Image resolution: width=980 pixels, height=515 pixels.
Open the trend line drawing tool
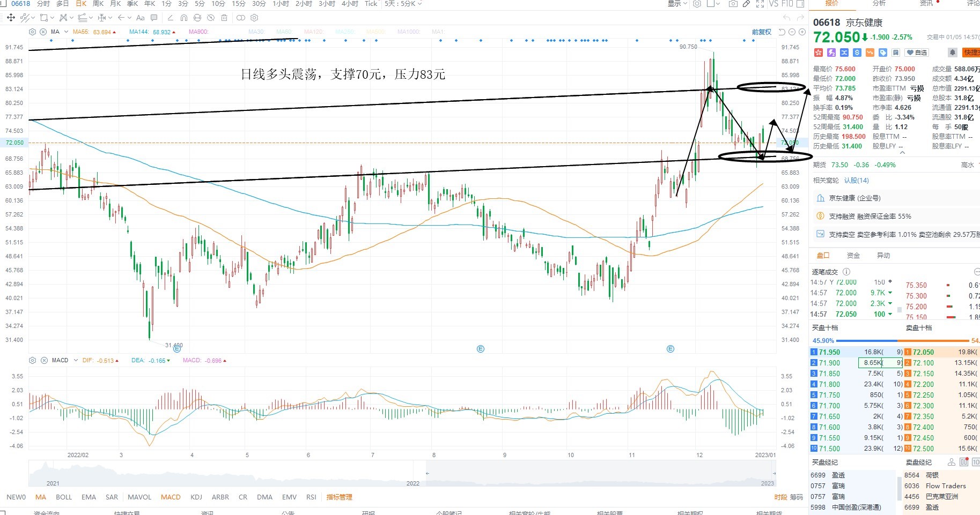pos(25,18)
